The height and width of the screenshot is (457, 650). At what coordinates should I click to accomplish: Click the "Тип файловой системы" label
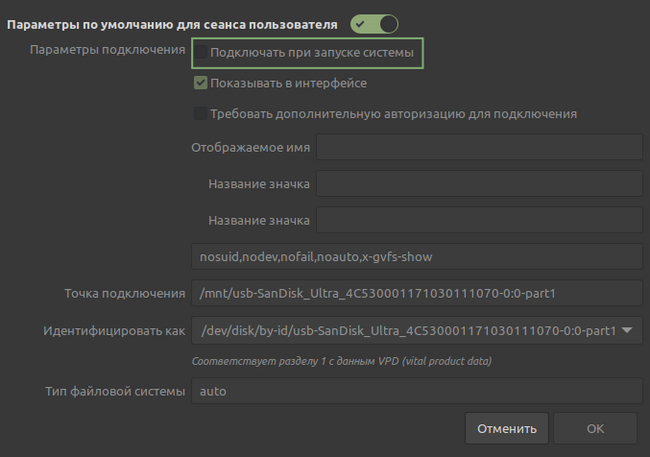point(114,391)
